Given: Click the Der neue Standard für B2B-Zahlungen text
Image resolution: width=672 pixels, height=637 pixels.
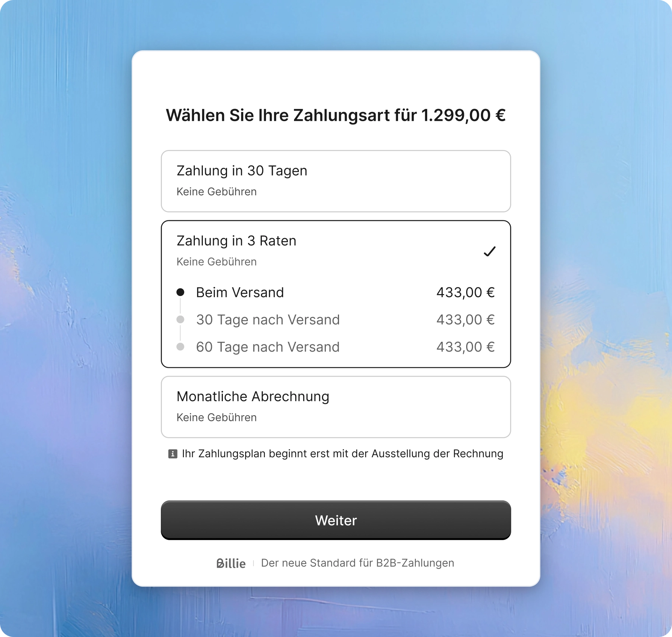Looking at the screenshot, I should click(x=357, y=563).
